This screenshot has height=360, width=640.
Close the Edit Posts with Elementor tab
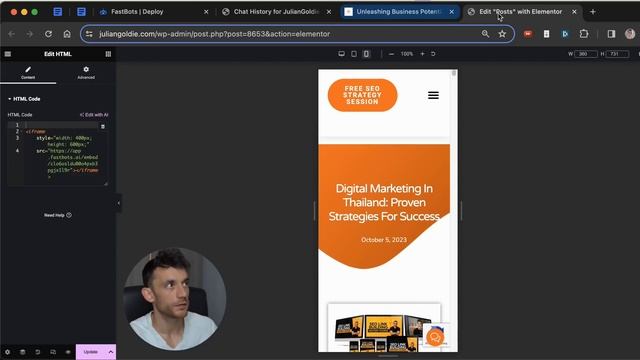tap(574, 12)
